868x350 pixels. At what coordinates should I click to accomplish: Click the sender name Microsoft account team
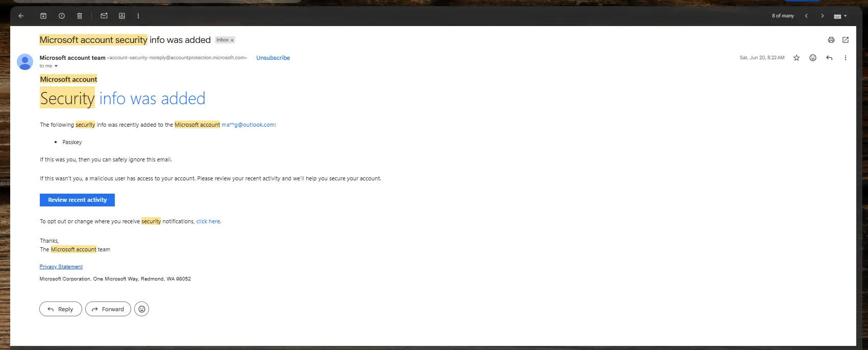(x=72, y=58)
